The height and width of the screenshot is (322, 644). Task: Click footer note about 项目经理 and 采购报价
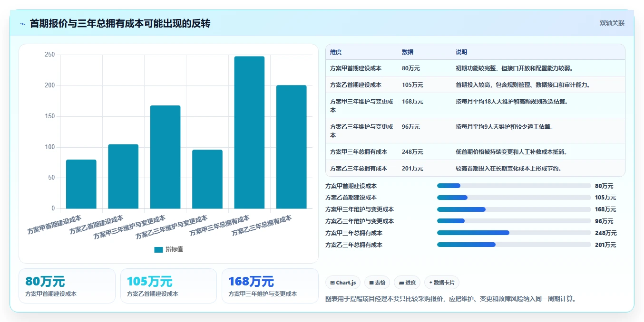pyautogui.click(x=450, y=299)
